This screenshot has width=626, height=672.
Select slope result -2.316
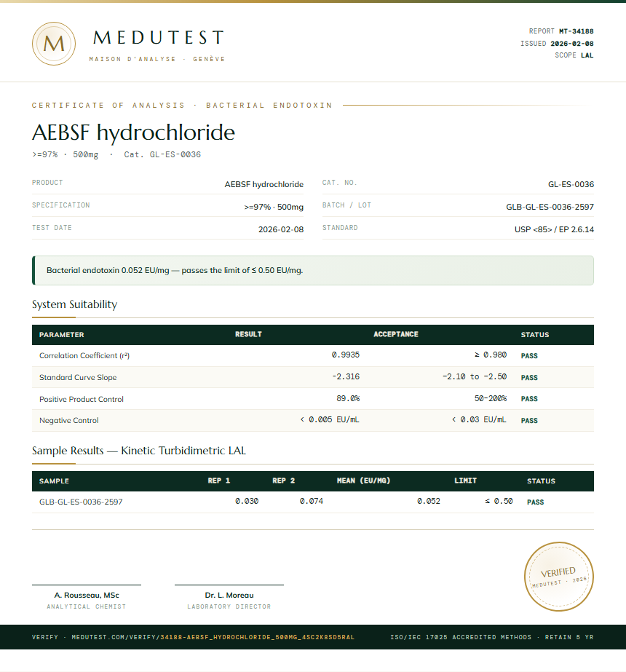point(346,376)
